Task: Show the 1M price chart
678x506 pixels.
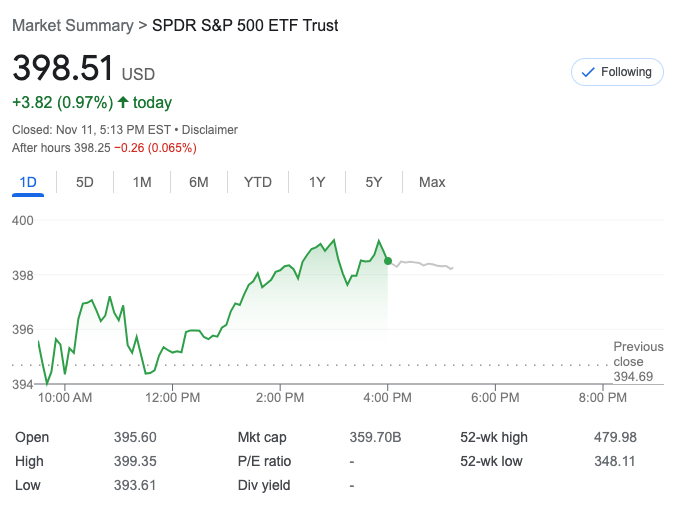Action: click(142, 182)
